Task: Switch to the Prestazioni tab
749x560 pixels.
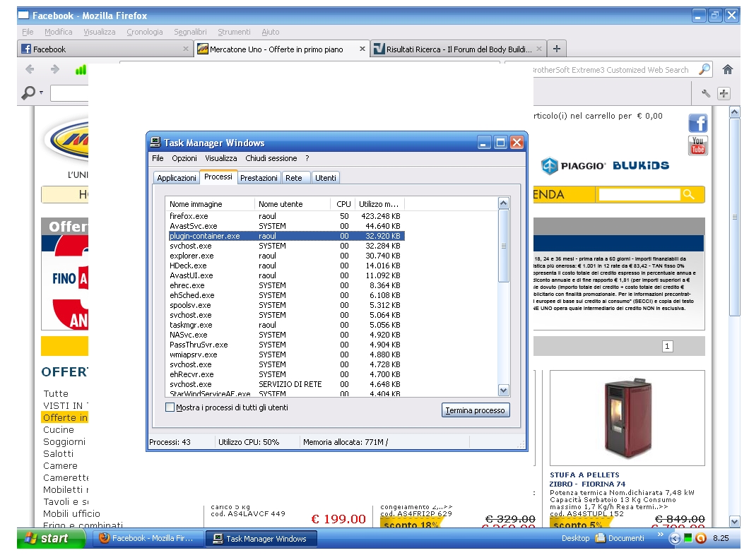Action: pos(259,178)
